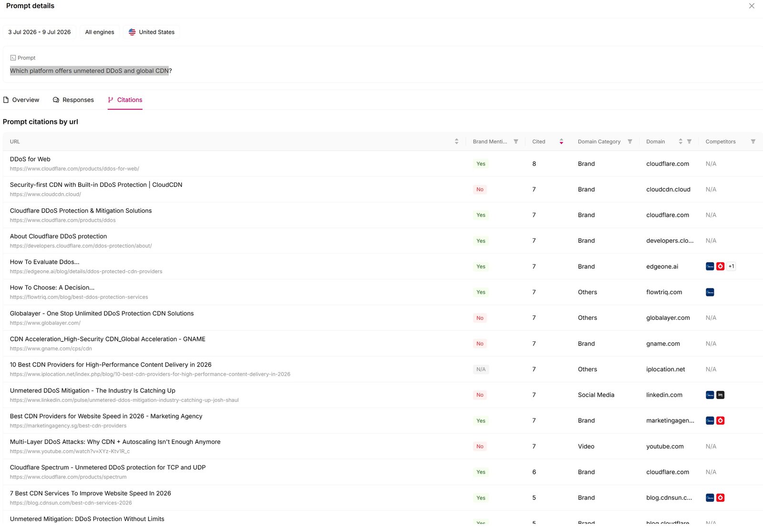Click the cited count 8 for DDoS for Web
The image size is (763, 532).
[534, 164]
